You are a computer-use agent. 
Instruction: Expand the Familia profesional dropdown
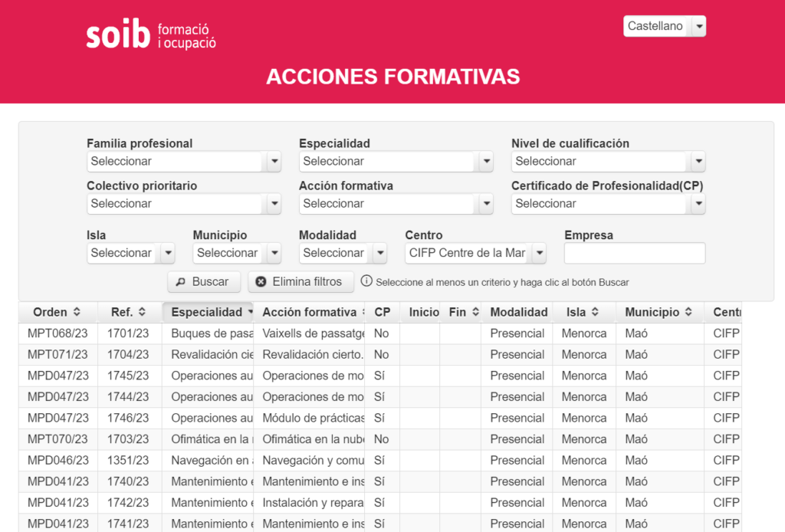click(x=274, y=162)
